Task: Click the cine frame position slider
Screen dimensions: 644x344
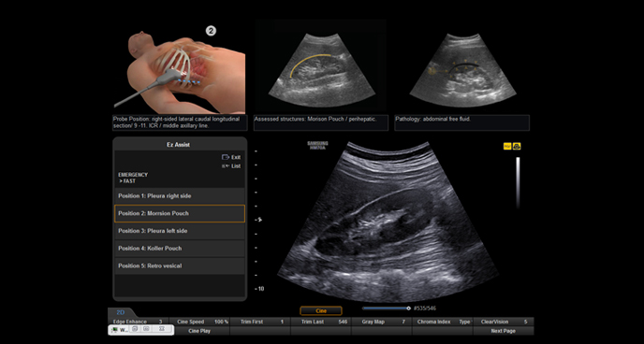Action: point(386,308)
